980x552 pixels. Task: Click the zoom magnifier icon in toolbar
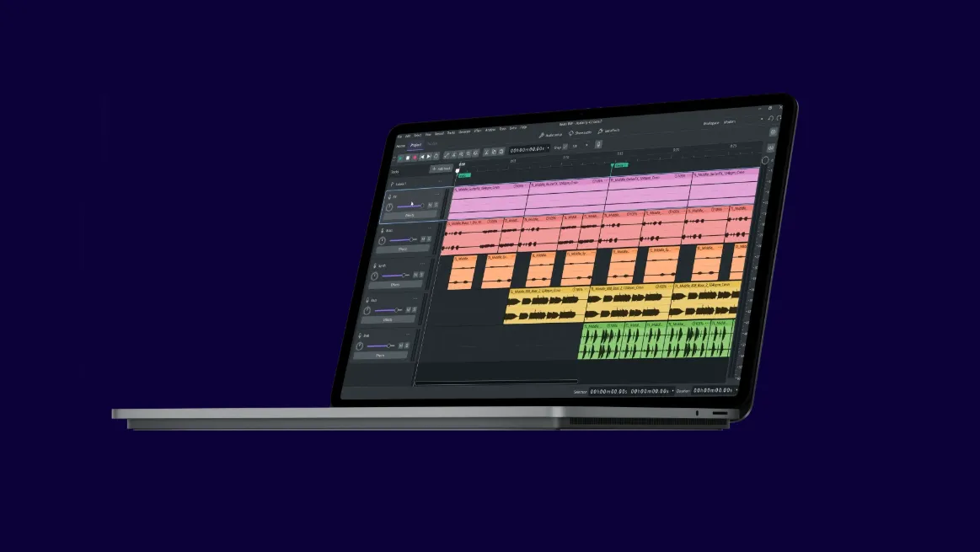(x=461, y=153)
